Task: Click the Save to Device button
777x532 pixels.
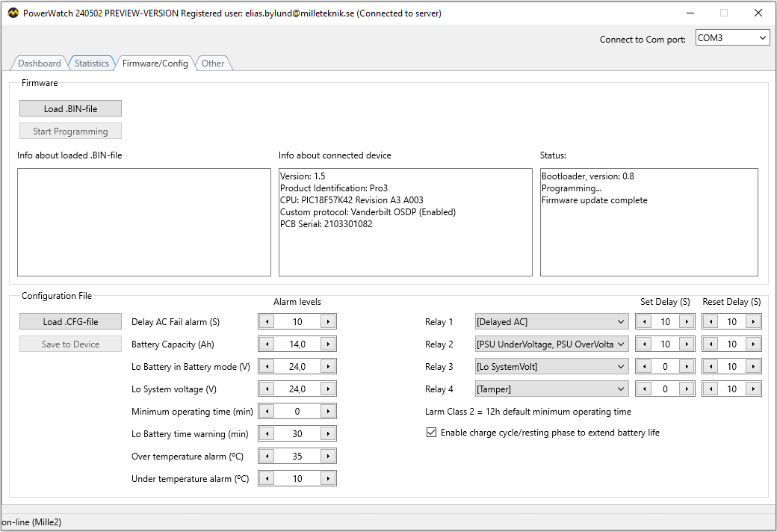Action: pyautogui.click(x=69, y=343)
